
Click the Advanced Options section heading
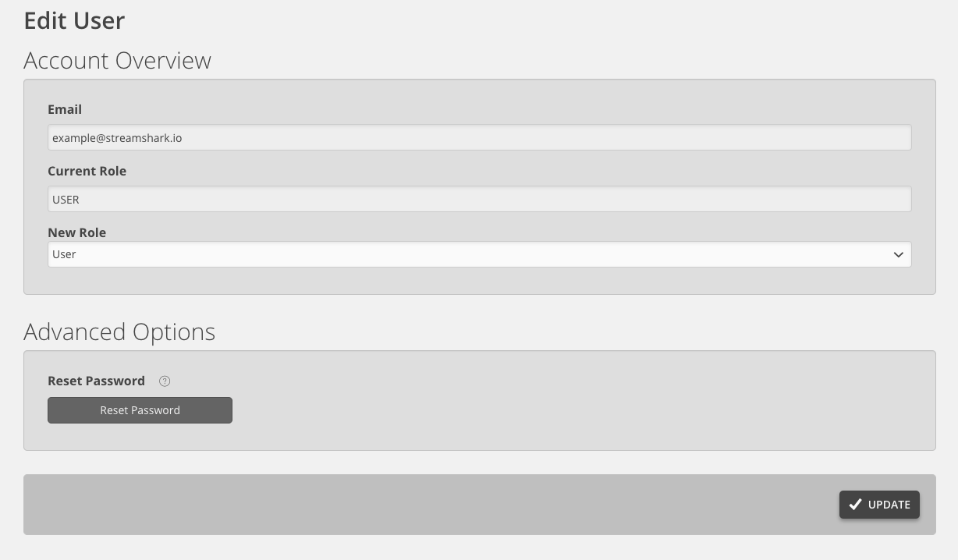pyautogui.click(x=119, y=331)
